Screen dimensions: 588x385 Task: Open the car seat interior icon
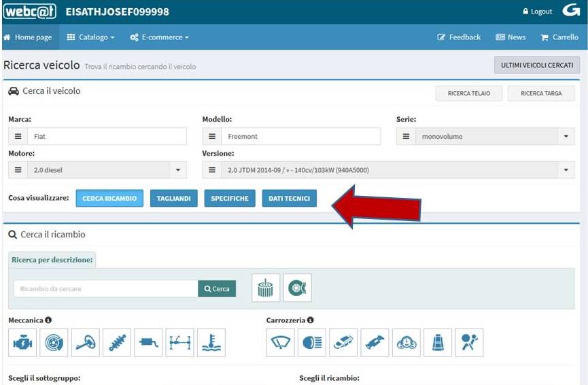[438, 343]
